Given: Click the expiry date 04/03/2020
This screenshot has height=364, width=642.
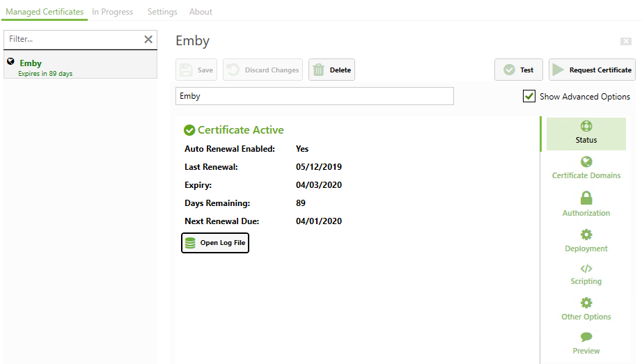Looking at the screenshot, I should click(x=318, y=185).
